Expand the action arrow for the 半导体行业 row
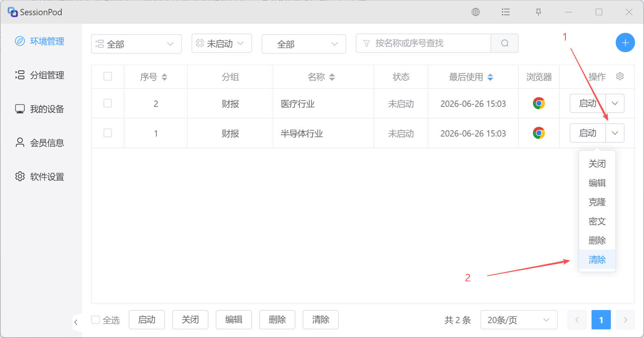The height and width of the screenshot is (338, 644). coord(615,133)
